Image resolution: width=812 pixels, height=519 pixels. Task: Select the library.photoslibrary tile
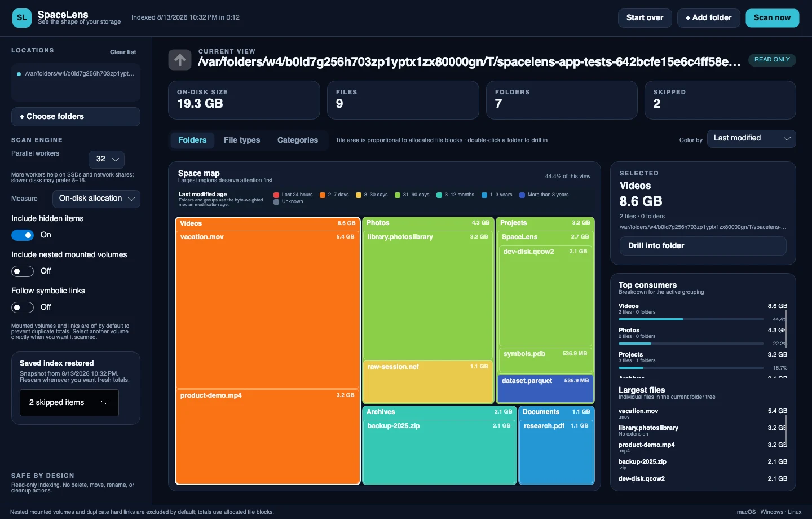pos(428,295)
